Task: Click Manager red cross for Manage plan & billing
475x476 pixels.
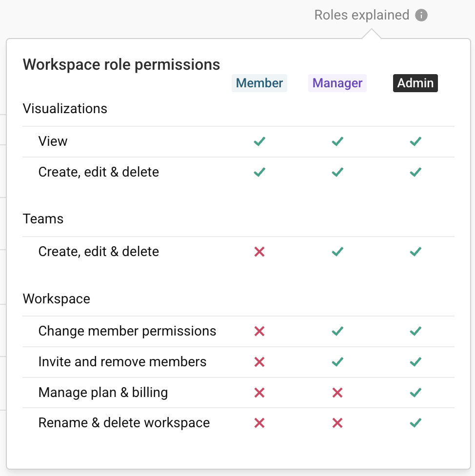Action: click(337, 393)
